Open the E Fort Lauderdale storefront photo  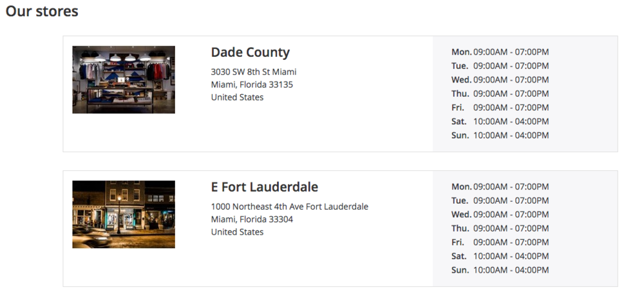[124, 214]
